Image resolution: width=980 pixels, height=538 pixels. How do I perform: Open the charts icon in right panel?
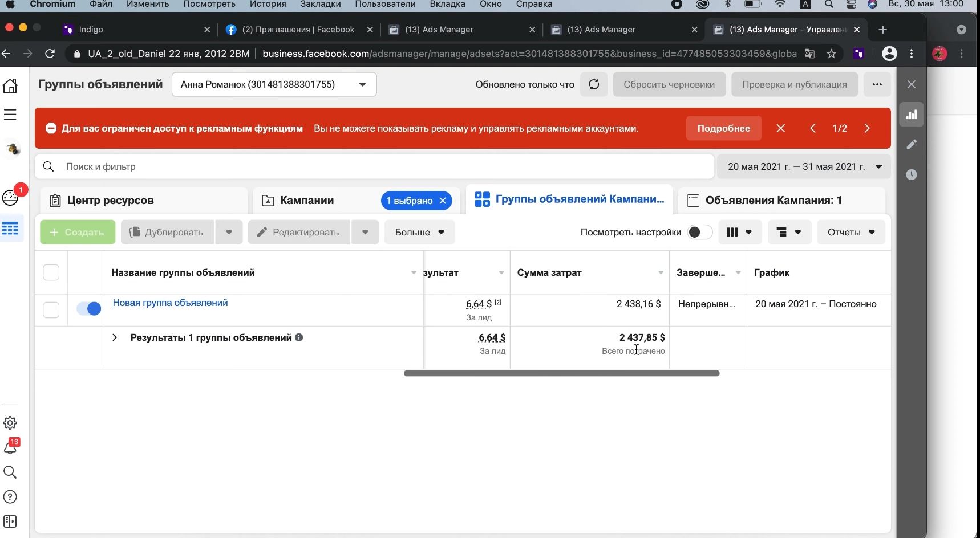tap(912, 115)
